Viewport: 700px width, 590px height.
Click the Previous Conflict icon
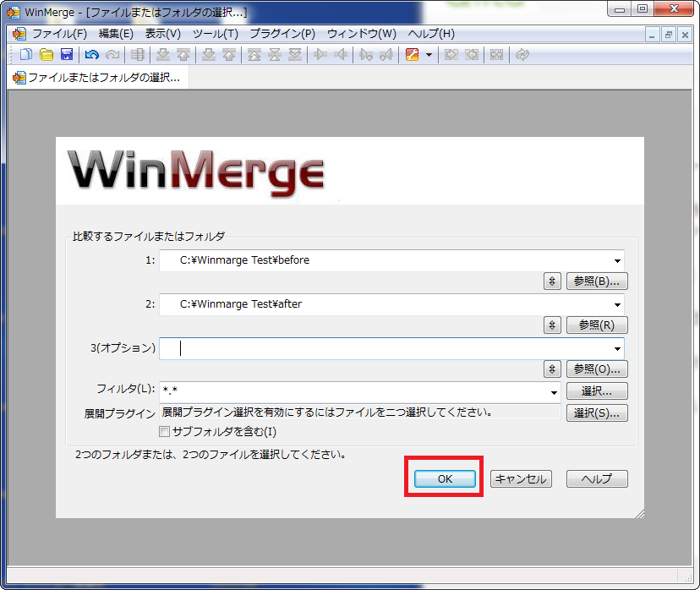tap(229, 54)
